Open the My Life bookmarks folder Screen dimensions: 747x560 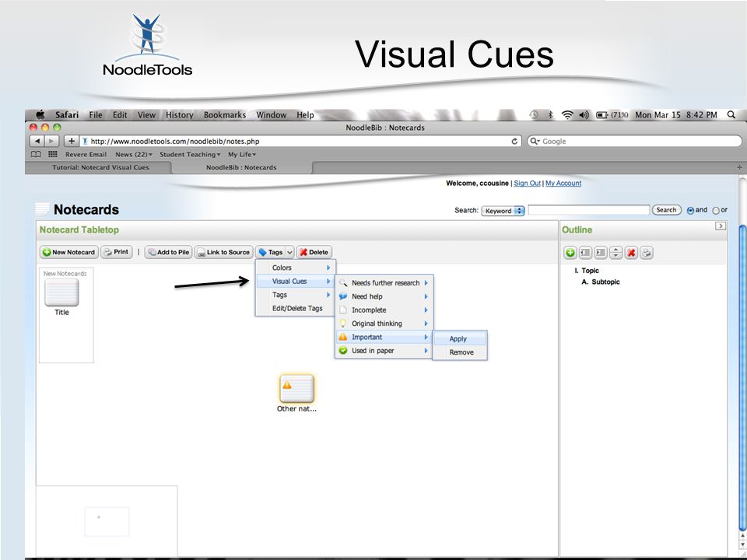click(242, 154)
